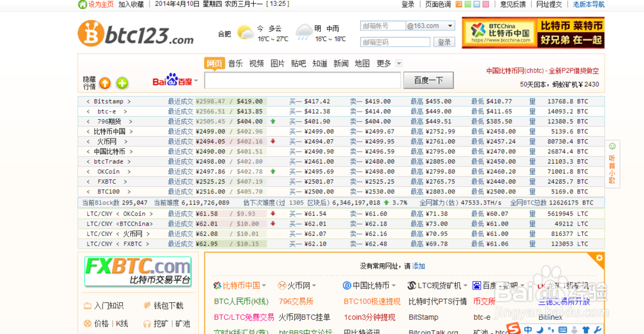This screenshot has width=644, height=334.
Task: Select the green page theme swatch
Action: point(468,5)
